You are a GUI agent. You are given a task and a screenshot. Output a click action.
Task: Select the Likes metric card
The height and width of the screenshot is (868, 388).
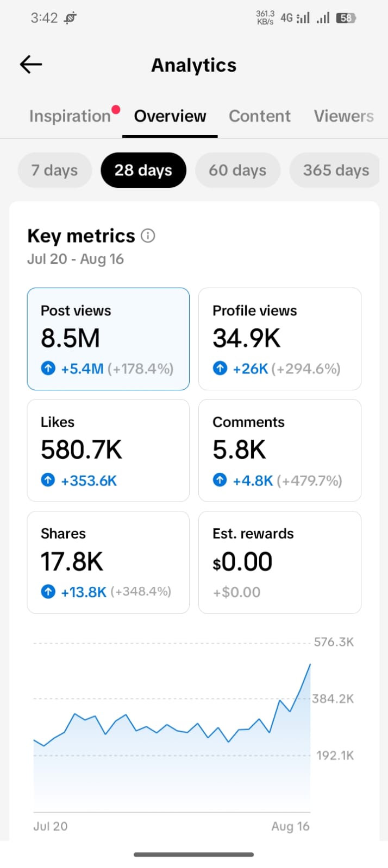pos(108,451)
